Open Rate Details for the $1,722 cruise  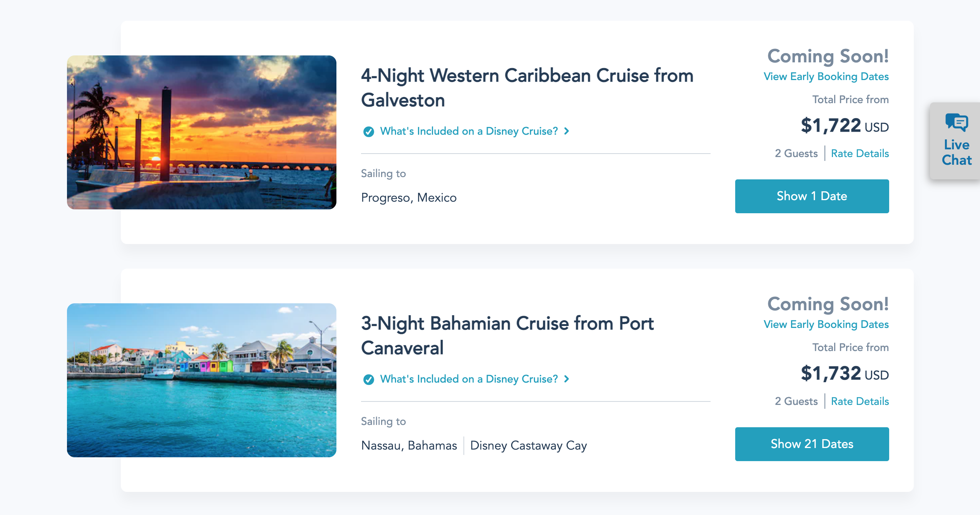860,154
